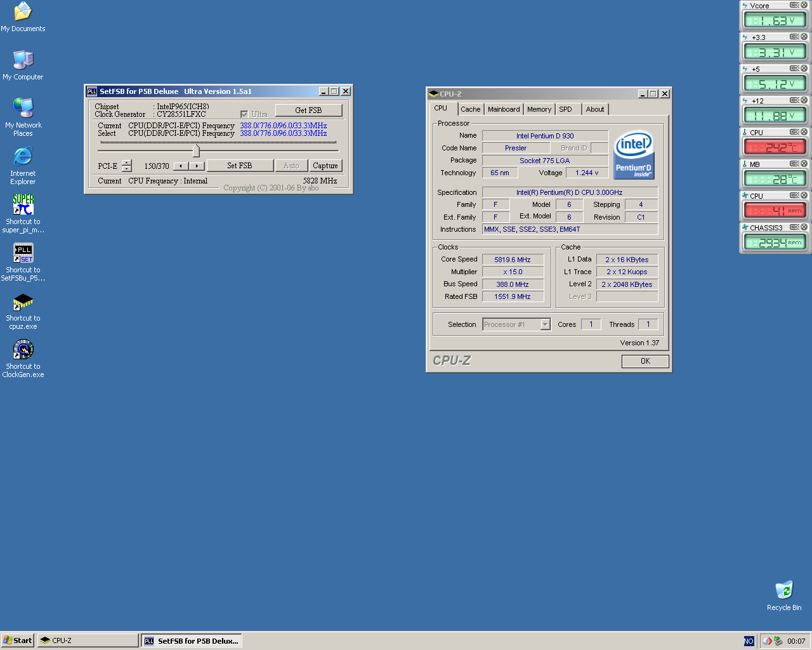812x650 pixels.
Task: Close the +12 voltage sensor panel
Action: pyautogui.click(x=804, y=100)
